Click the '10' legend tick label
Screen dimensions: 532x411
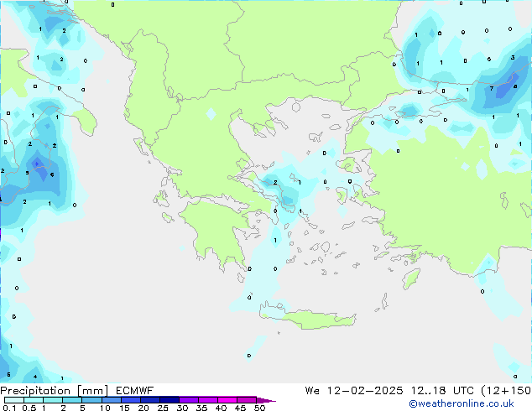105,408
